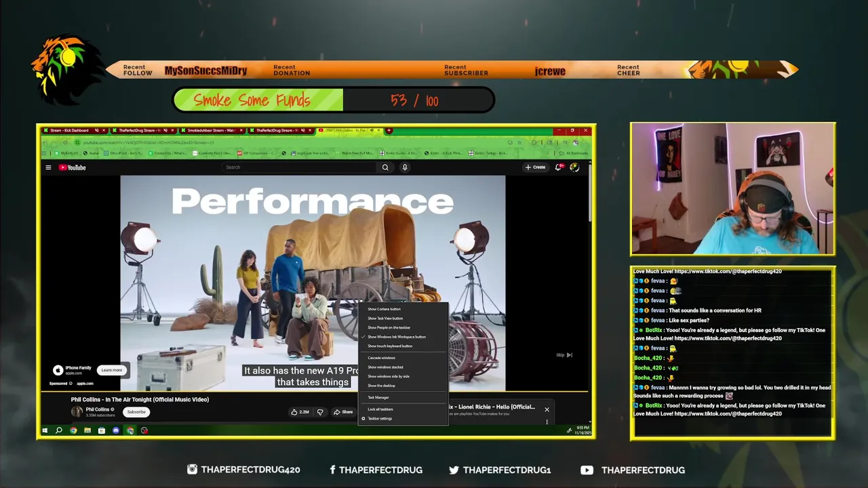Switch to Stream - Kick Dashboard tab
The image size is (868, 488).
click(x=73, y=130)
